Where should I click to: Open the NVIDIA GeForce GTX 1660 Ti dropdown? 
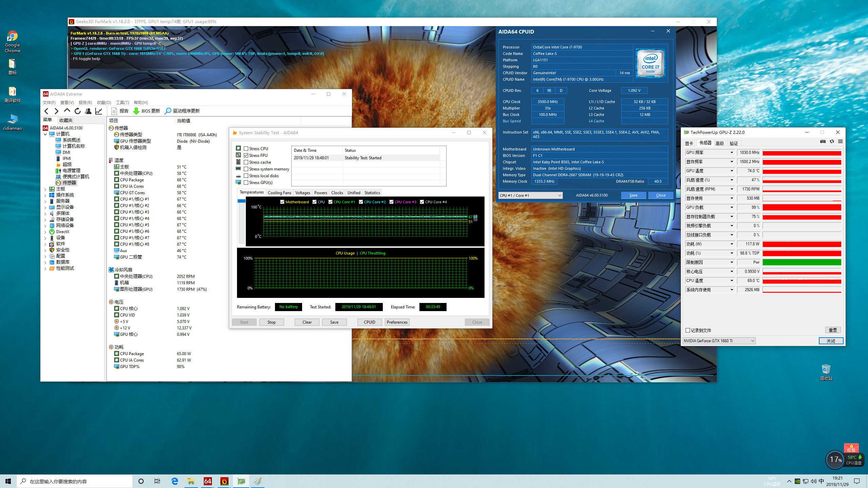[719, 341]
